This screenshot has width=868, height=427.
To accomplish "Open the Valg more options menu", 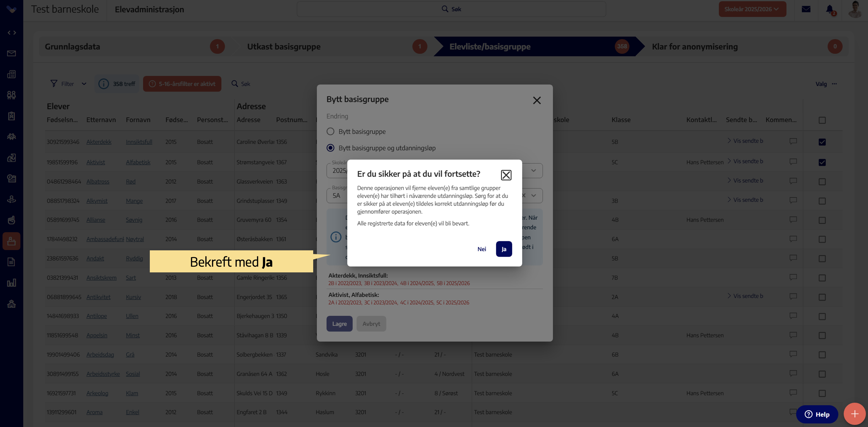I will click(834, 84).
